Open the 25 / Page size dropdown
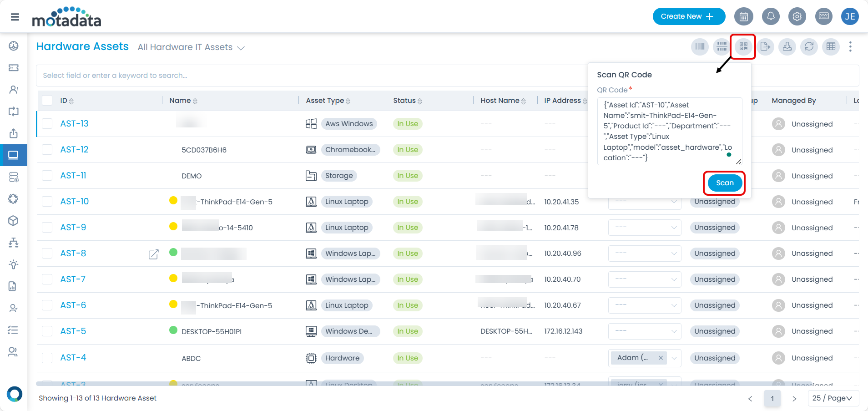The height and width of the screenshot is (411, 868). coord(833,398)
